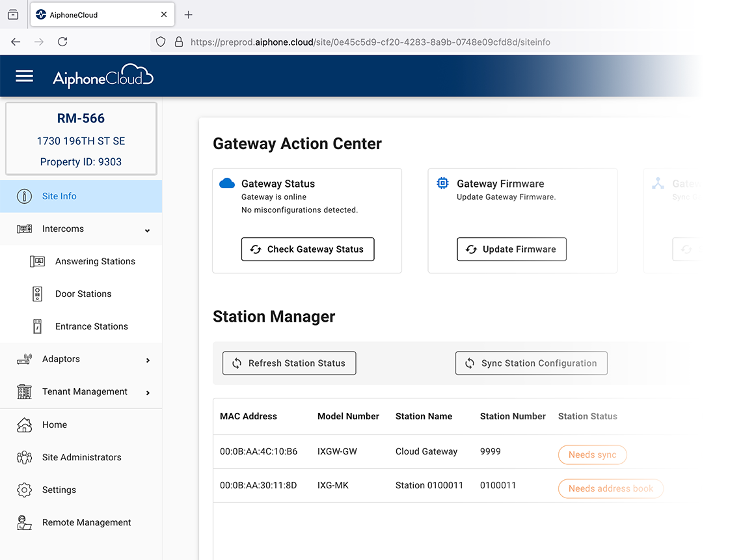Collapse the Intercoms submenu arrow
The image size is (756, 560).
pos(148,231)
